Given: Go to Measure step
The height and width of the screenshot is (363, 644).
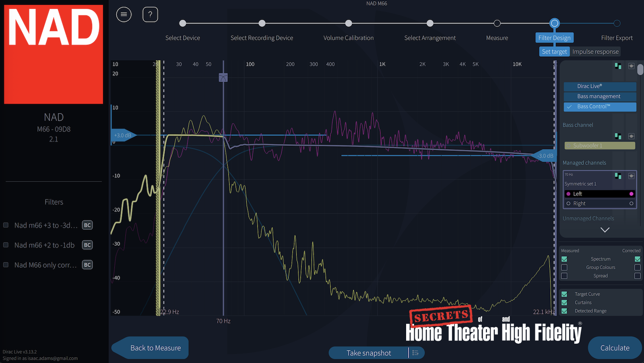Looking at the screenshot, I should [x=497, y=38].
